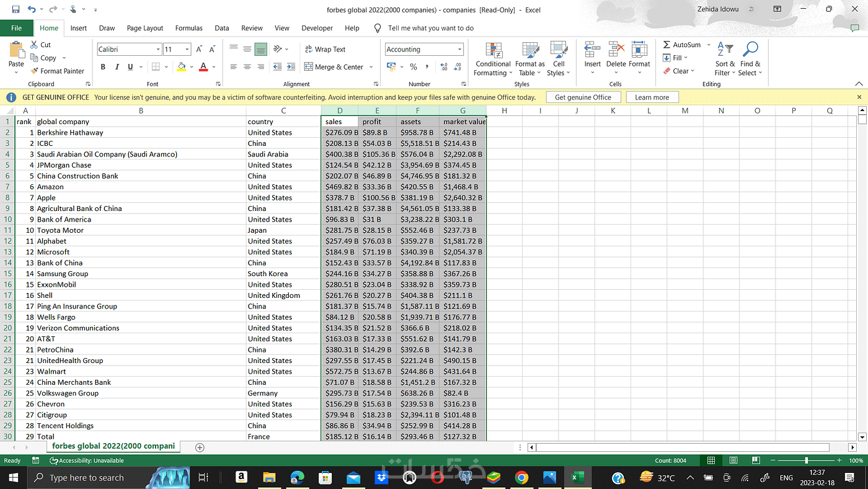Open text Orientation options
The width and height of the screenshot is (868, 489).
click(278, 49)
